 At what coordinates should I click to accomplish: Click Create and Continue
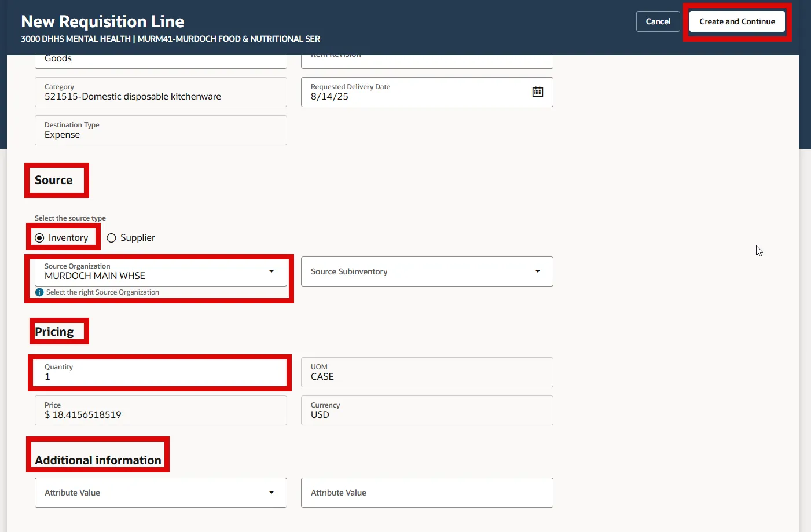(x=736, y=21)
